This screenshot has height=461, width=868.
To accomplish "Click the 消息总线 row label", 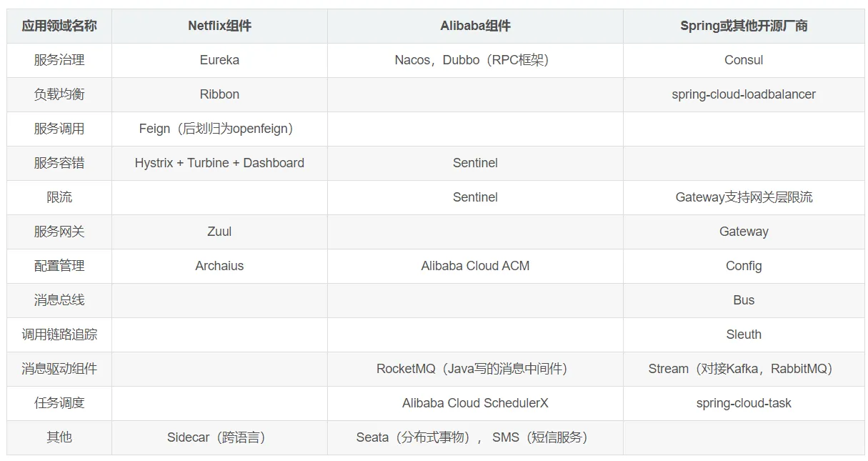I will pos(59,300).
